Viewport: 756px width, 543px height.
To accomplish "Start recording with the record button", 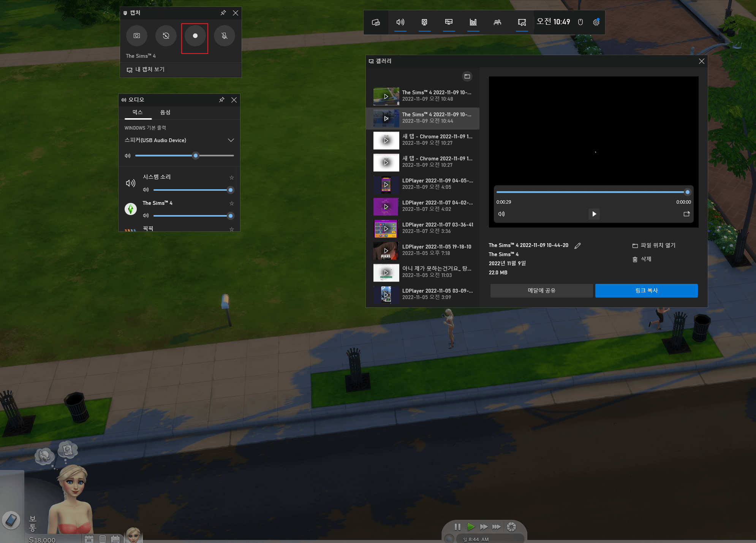I will (195, 36).
